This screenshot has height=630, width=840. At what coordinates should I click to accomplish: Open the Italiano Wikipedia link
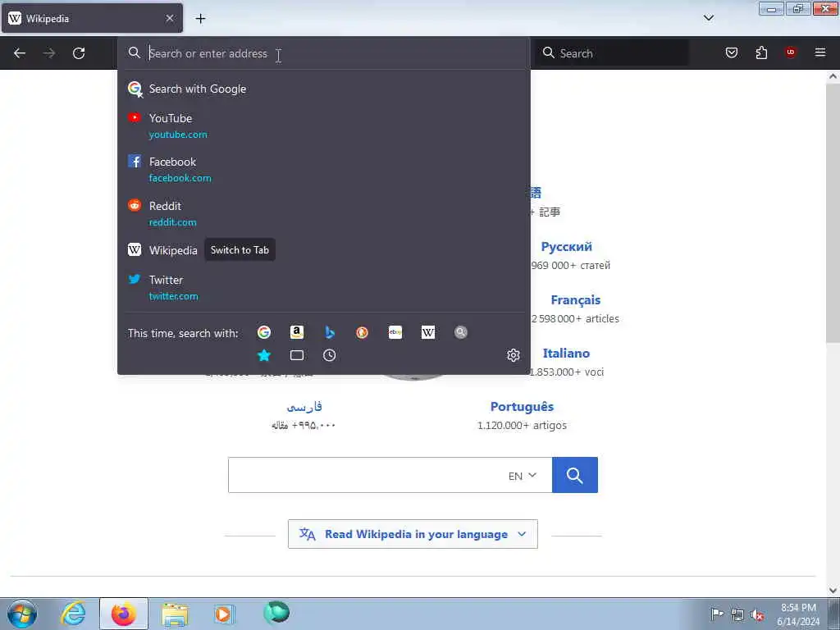pos(566,354)
